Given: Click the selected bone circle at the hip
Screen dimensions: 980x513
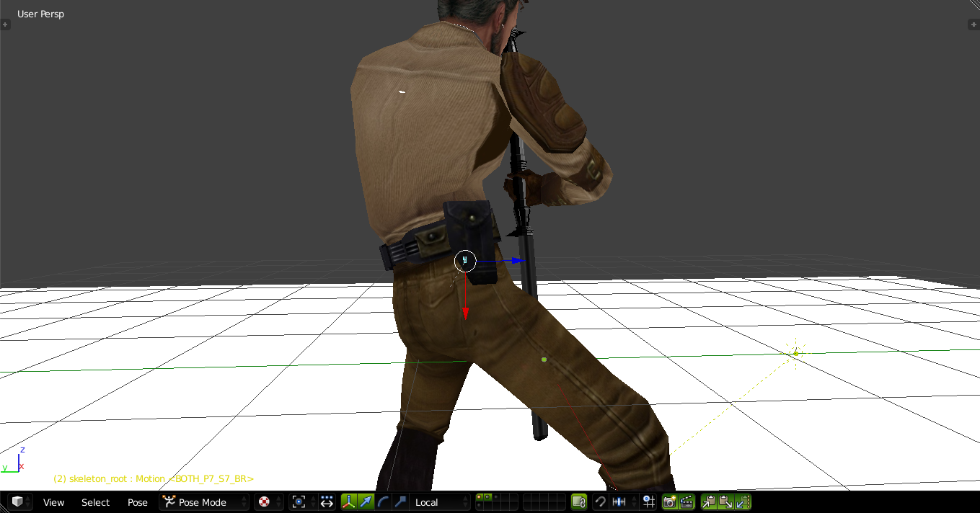Looking at the screenshot, I should (465, 261).
